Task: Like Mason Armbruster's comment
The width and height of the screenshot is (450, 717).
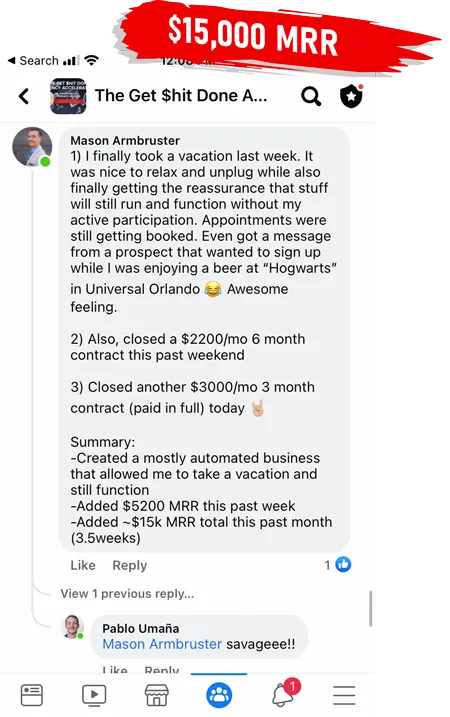Action: [x=83, y=565]
